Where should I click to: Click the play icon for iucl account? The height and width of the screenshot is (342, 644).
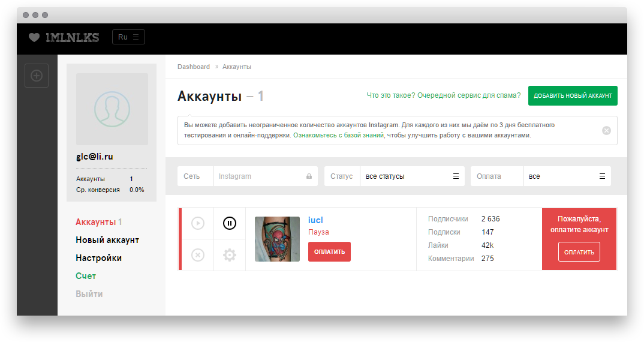click(198, 223)
